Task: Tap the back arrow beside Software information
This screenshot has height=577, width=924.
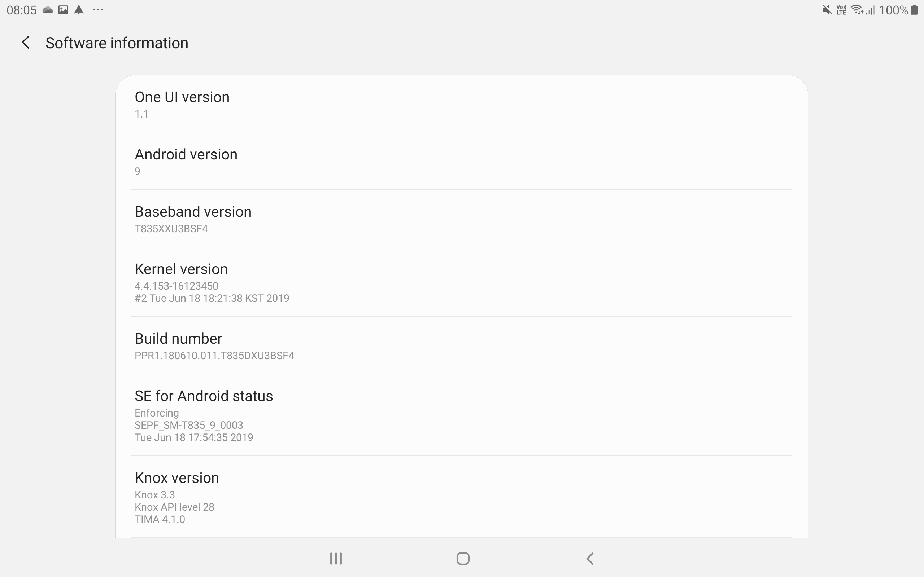Action: [x=26, y=42]
